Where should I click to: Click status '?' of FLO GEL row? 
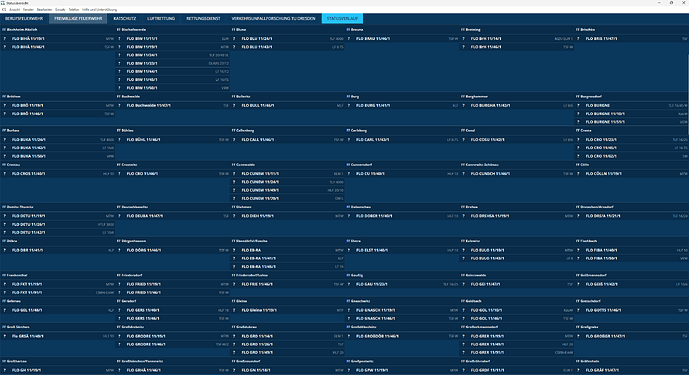click(5, 310)
